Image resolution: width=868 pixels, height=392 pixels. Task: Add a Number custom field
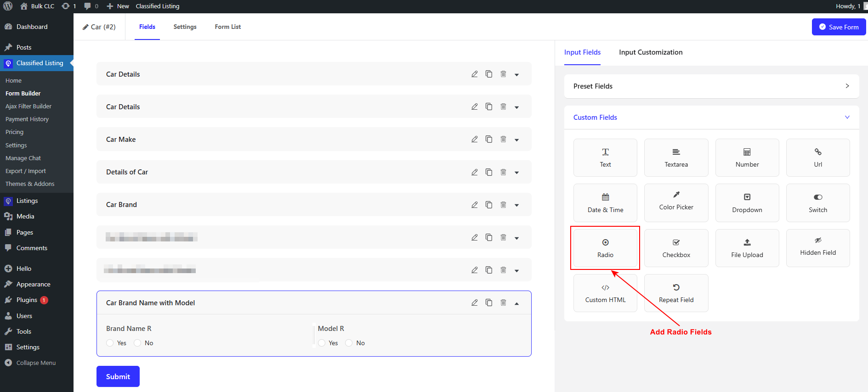(x=747, y=157)
